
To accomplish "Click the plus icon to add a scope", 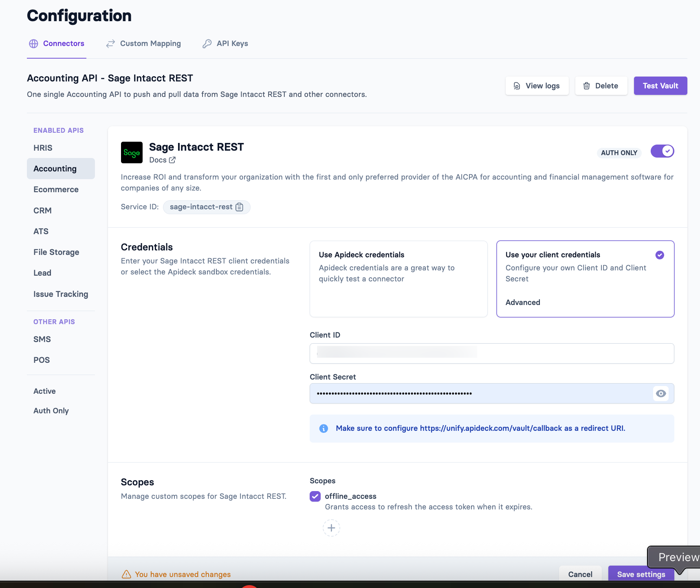I will (x=331, y=528).
